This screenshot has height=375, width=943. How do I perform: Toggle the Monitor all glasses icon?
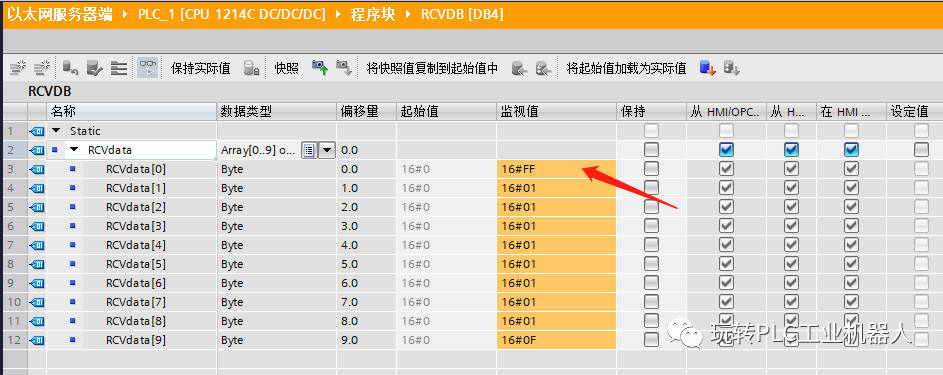(x=147, y=68)
